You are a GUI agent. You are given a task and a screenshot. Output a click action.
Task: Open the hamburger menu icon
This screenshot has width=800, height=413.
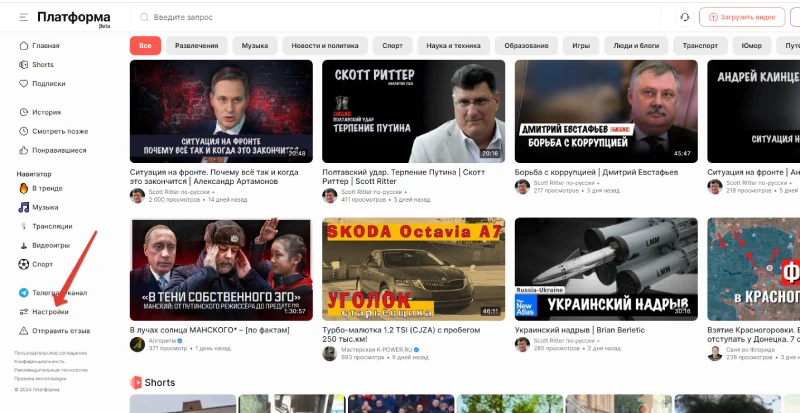(x=23, y=17)
